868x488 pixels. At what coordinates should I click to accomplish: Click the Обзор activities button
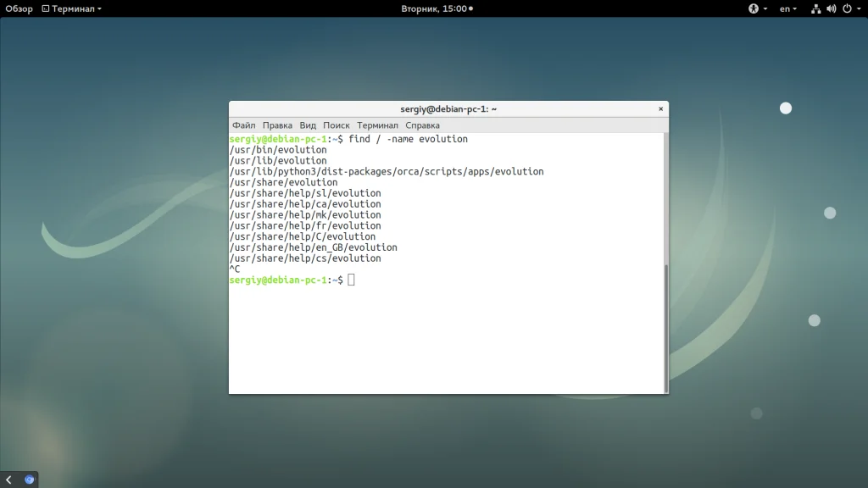(x=19, y=8)
